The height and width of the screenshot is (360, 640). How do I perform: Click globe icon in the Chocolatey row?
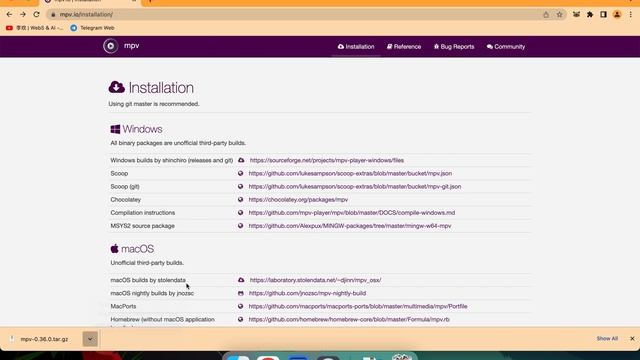click(x=240, y=200)
